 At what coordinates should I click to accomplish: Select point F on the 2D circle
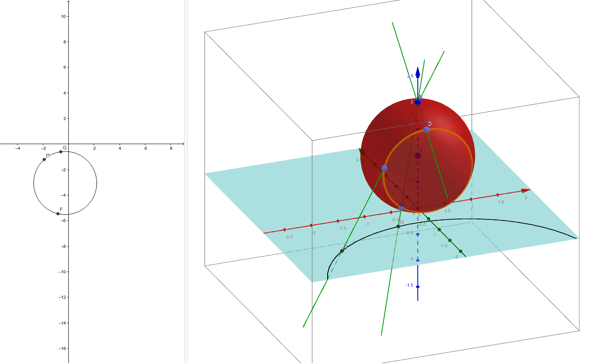(x=58, y=214)
